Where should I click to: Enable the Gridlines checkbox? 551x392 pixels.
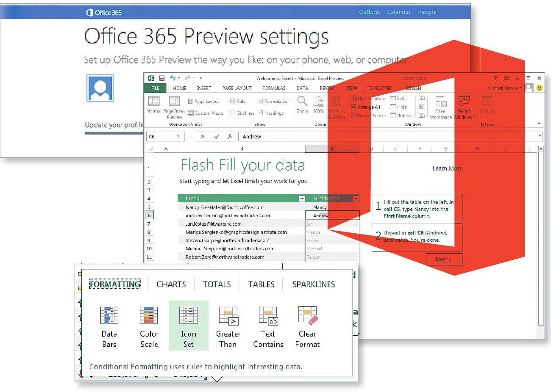[x=233, y=113]
